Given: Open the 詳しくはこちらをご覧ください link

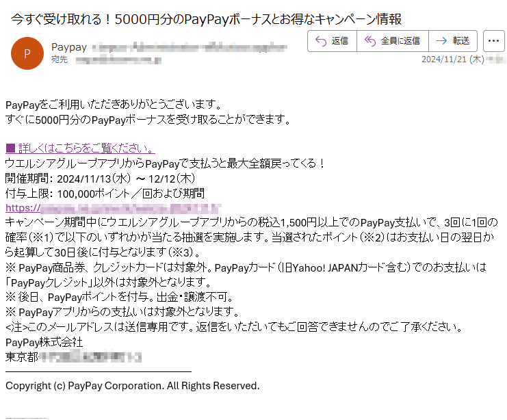Looking at the screenshot, I should [80, 148].
